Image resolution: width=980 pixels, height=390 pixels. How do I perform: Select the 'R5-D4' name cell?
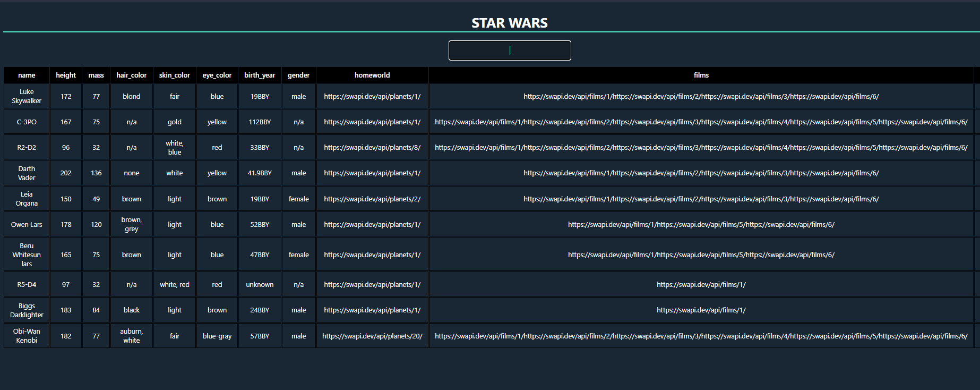(27, 284)
